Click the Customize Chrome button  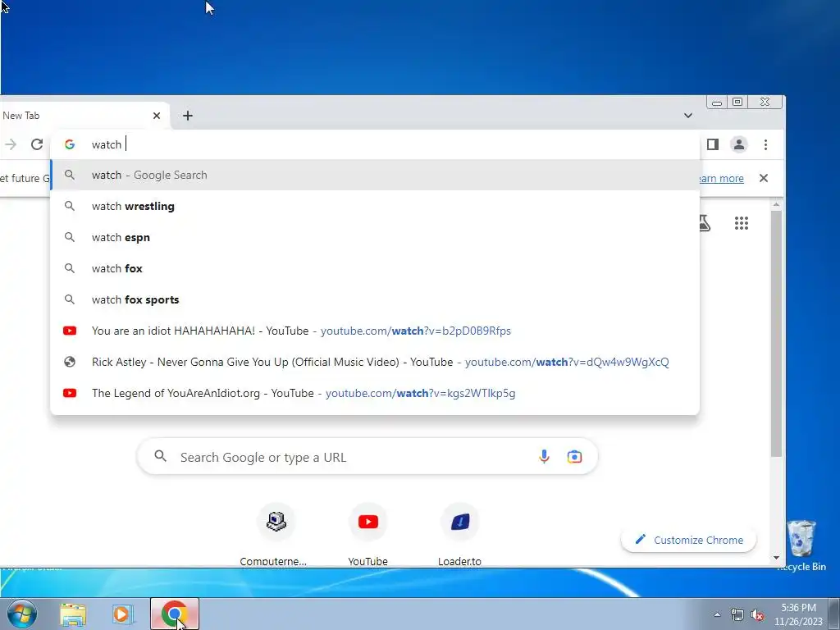tap(688, 540)
